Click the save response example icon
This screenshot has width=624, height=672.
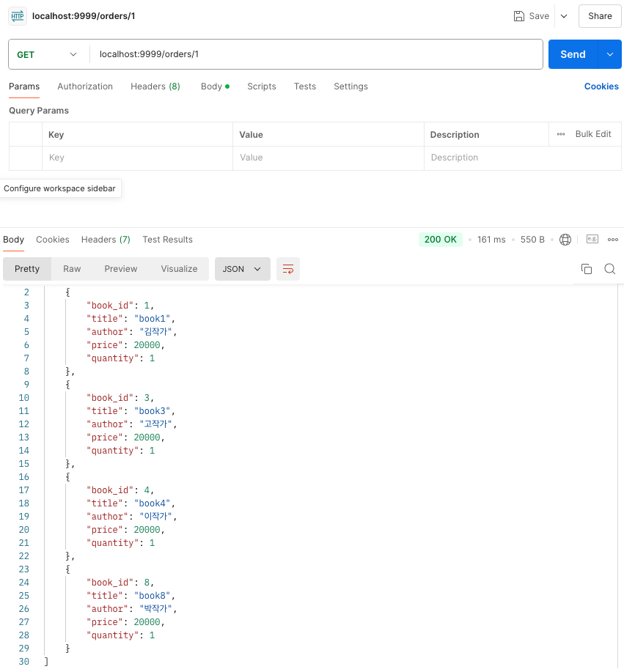(x=592, y=239)
